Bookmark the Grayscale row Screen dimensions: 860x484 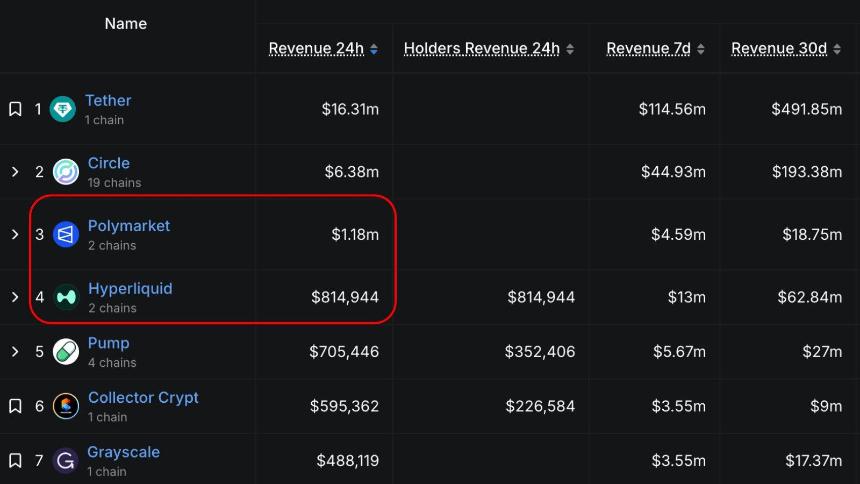coord(15,460)
